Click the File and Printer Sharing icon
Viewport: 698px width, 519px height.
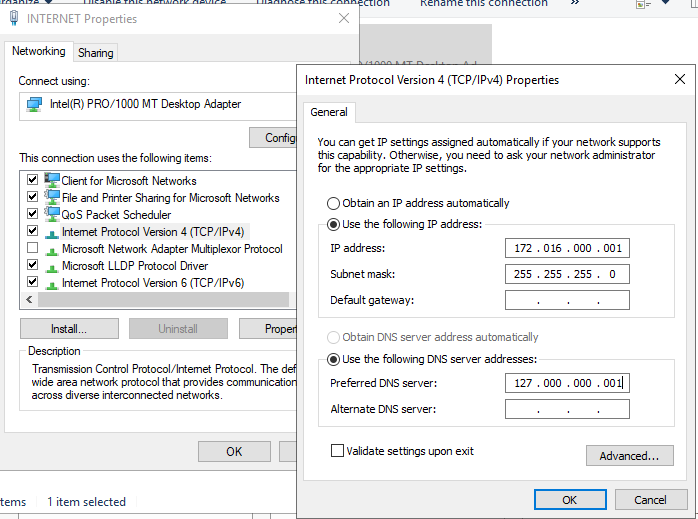point(52,197)
